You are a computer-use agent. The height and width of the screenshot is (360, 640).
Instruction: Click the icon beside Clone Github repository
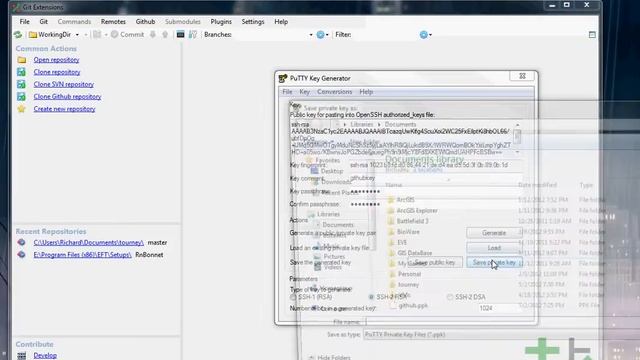click(x=22, y=97)
